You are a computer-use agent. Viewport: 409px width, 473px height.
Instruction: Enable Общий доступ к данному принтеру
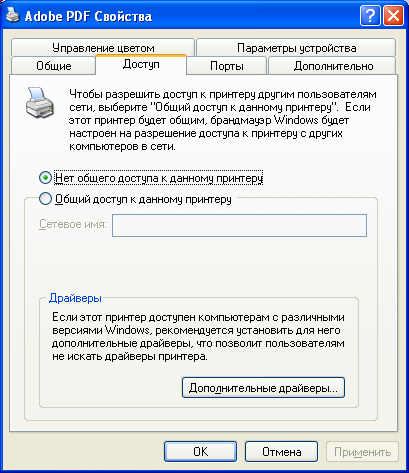point(135,199)
